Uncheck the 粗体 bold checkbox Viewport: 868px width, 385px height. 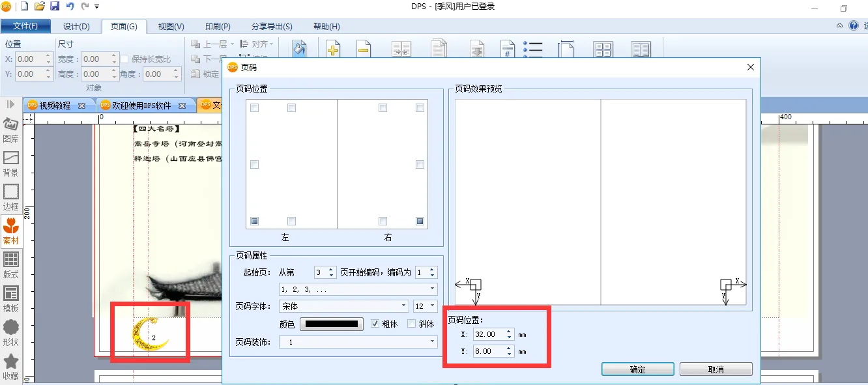(x=375, y=324)
